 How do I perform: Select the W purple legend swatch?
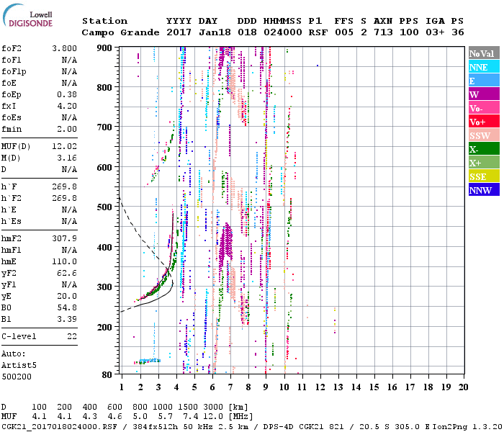(x=484, y=94)
